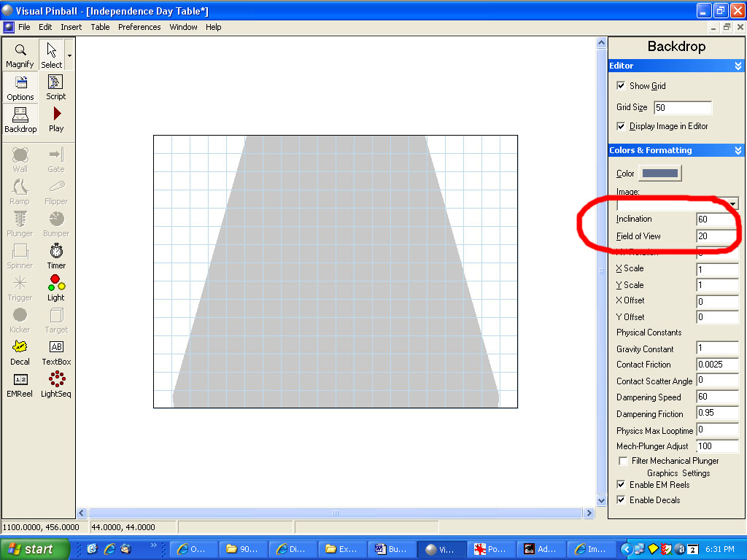
Task: Select the Magnify tool
Action: pos(20,55)
